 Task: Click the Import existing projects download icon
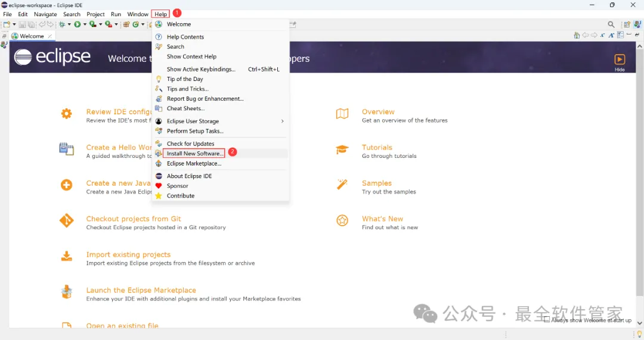[67, 256]
